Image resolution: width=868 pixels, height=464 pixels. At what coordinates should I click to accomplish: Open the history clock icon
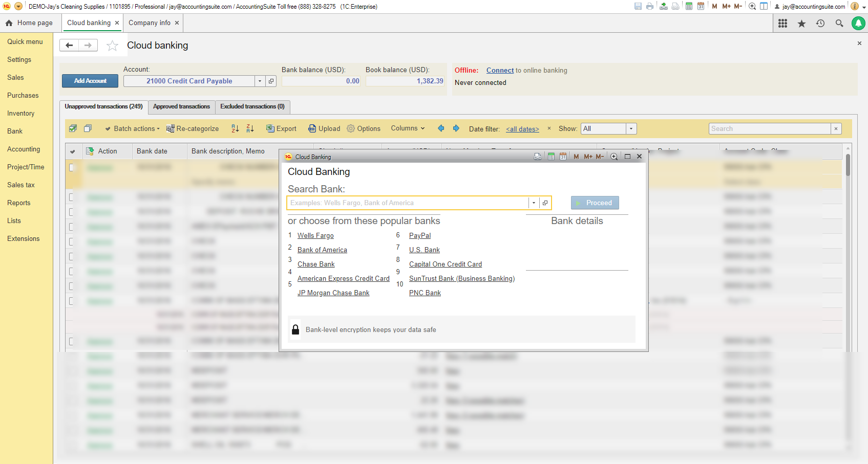click(820, 23)
